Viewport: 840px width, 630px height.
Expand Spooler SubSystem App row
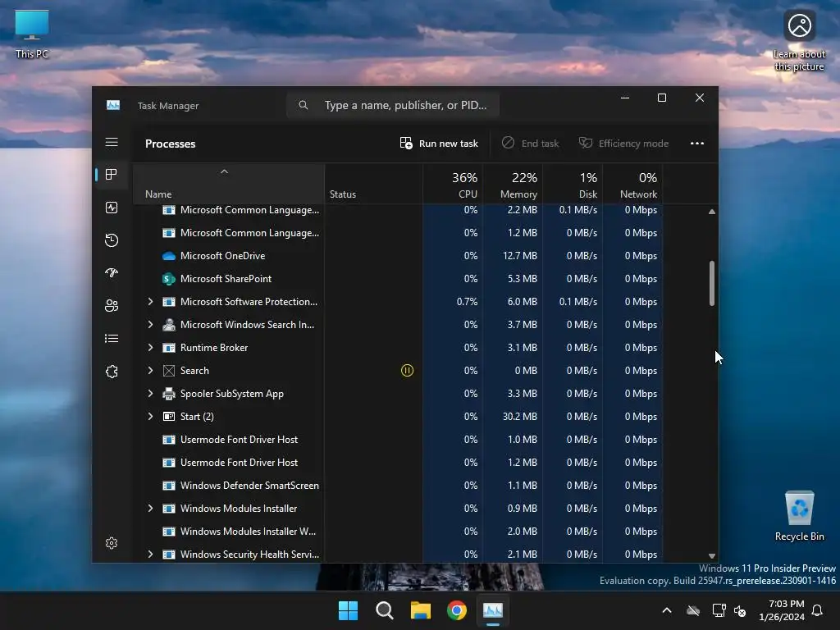[x=151, y=394]
